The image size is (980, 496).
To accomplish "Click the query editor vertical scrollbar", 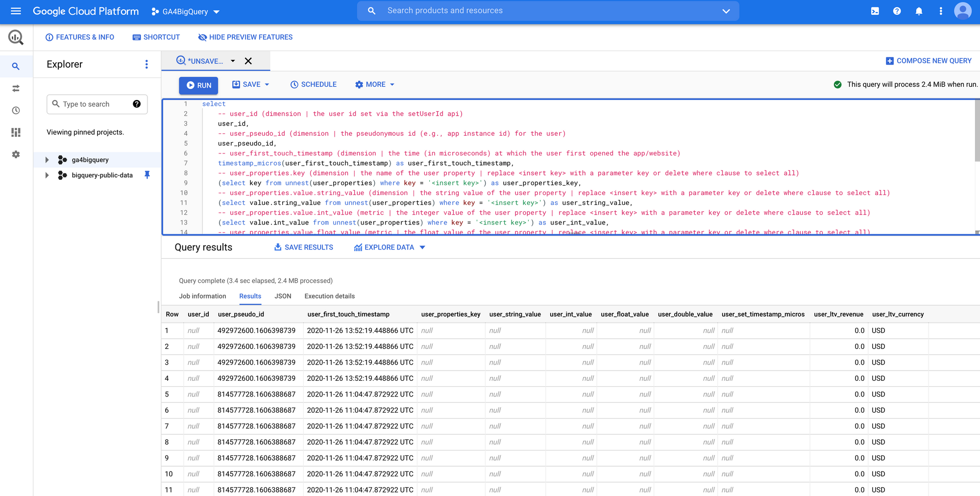I will tap(977, 130).
